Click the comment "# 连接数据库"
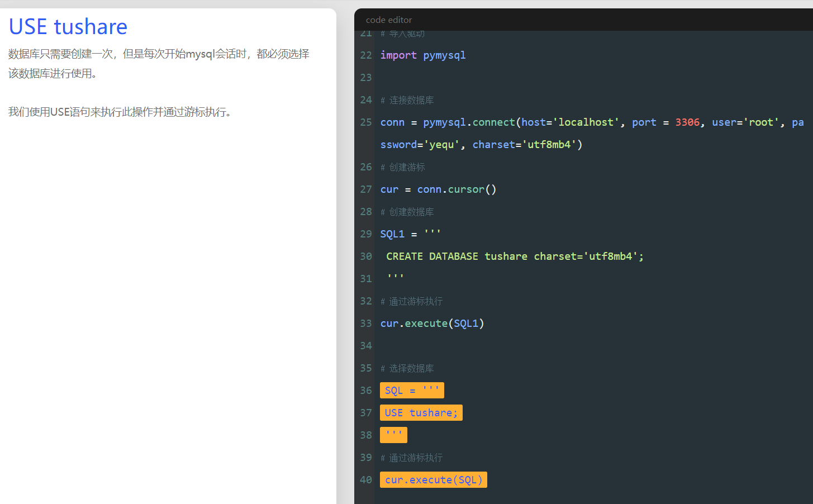 [x=407, y=100]
